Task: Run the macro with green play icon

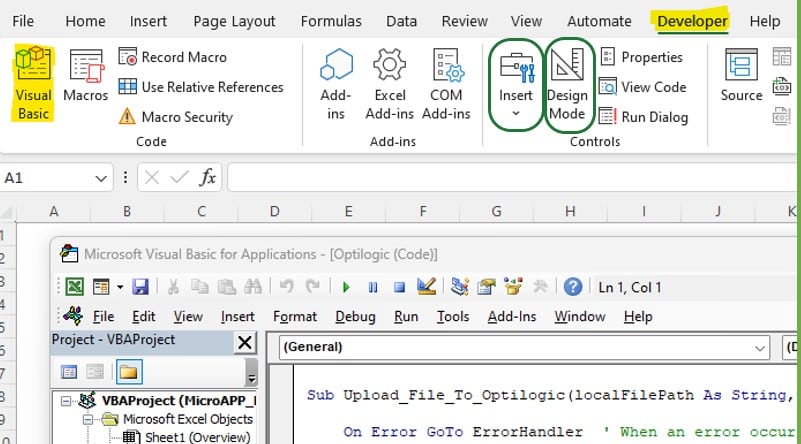Action: pos(346,287)
